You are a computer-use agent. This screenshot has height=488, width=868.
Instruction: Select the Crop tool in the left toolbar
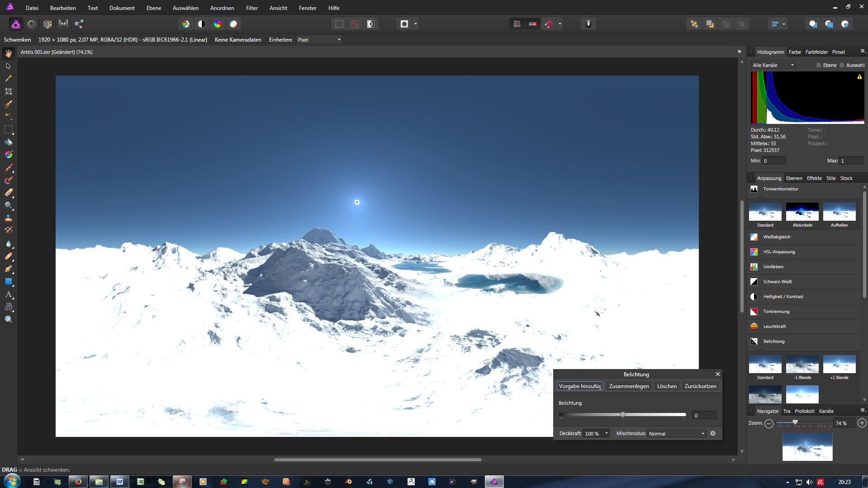8,91
